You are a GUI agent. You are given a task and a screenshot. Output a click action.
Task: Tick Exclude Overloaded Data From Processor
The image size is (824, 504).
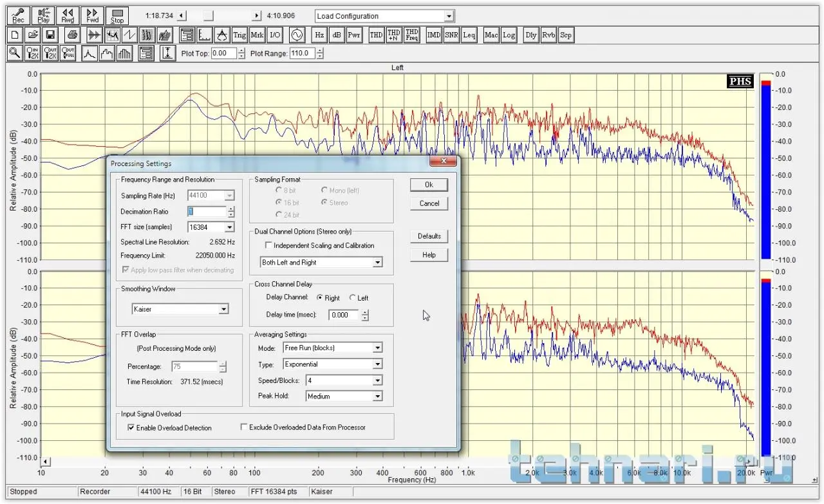(x=244, y=427)
